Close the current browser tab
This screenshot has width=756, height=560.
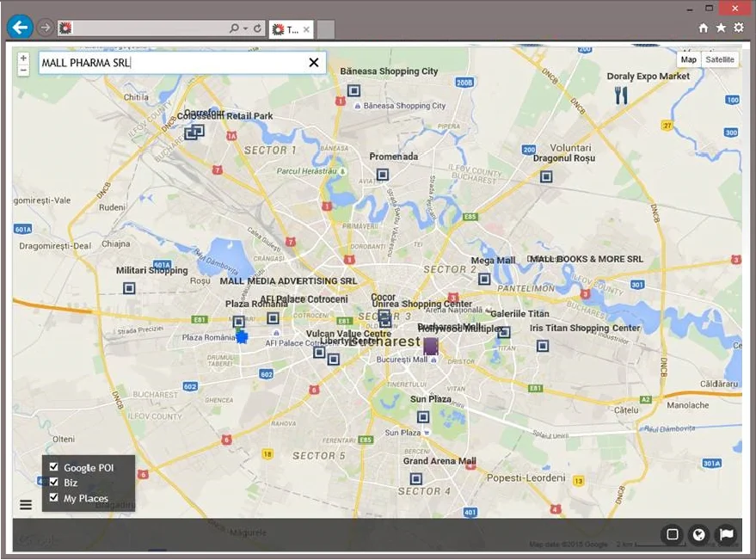306,30
